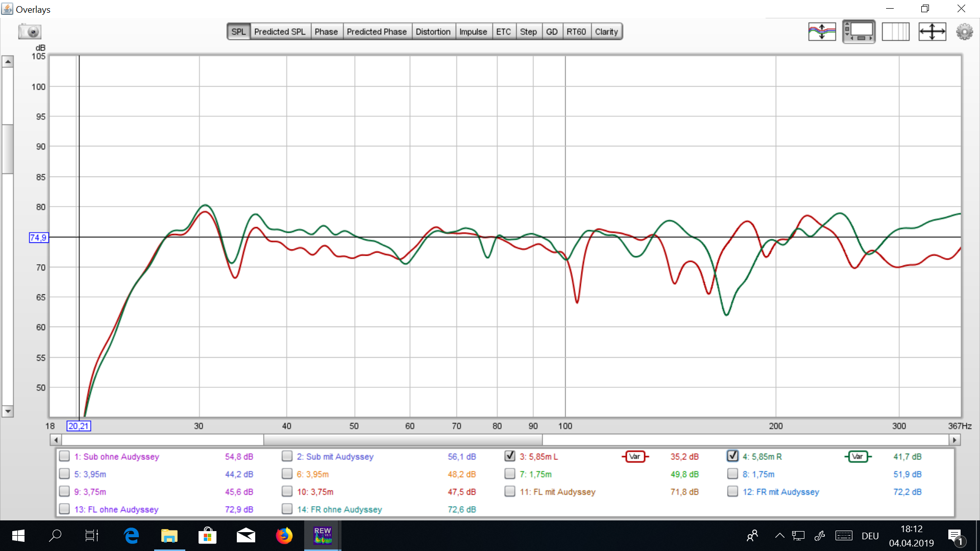The height and width of the screenshot is (551, 980).
Task: Enable trace 12: FR mit Audyssey
Action: coord(733,491)
